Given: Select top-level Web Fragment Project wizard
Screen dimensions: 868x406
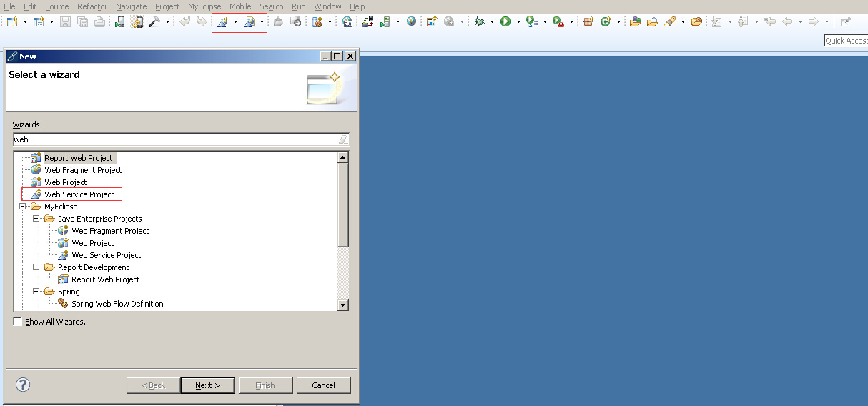Looking at the screenshot, I should [x=83, y=170].
